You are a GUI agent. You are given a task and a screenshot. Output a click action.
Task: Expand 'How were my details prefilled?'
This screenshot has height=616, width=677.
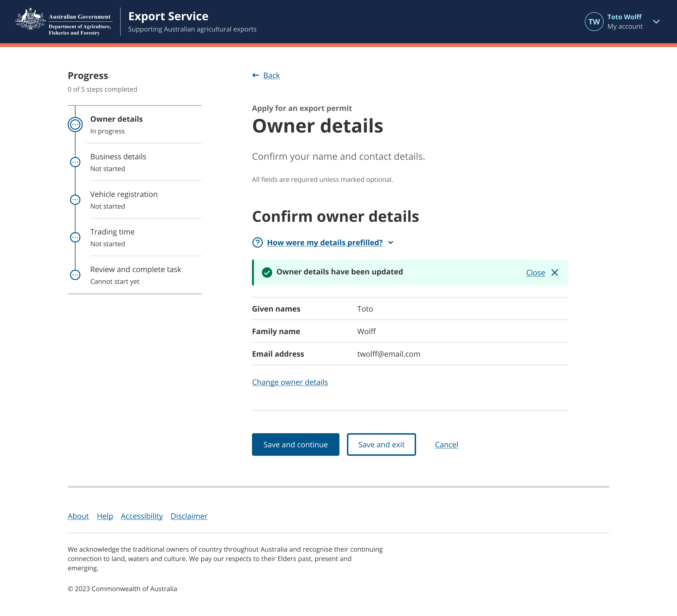point(324,242)
